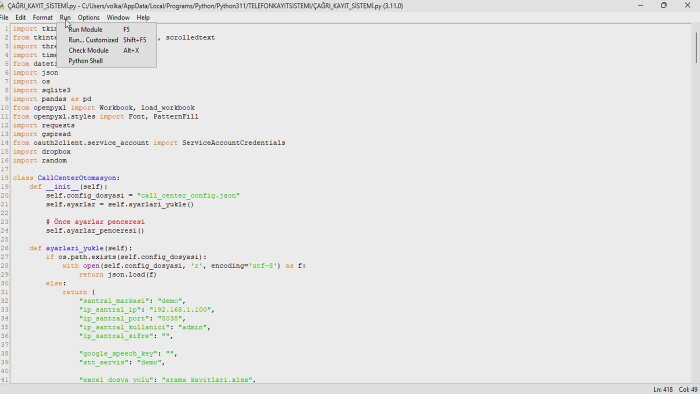Click the "ip_santral_port" key
The width and height of the screenshot is (700, 394).
pos(114,319)
